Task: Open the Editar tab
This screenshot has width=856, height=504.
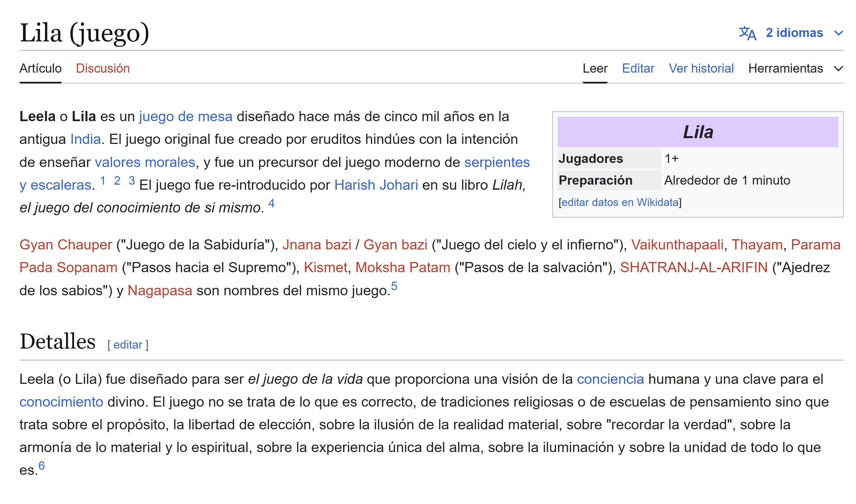Action: (638, 69)
